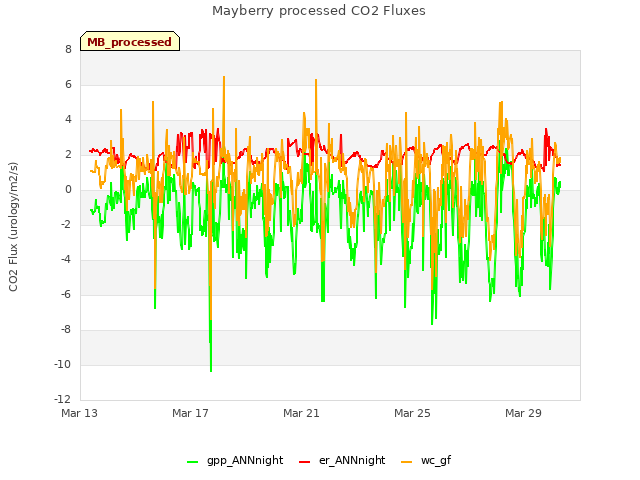Click the y-axis value -6
This screenshot has height=480, width=640.
66,295
